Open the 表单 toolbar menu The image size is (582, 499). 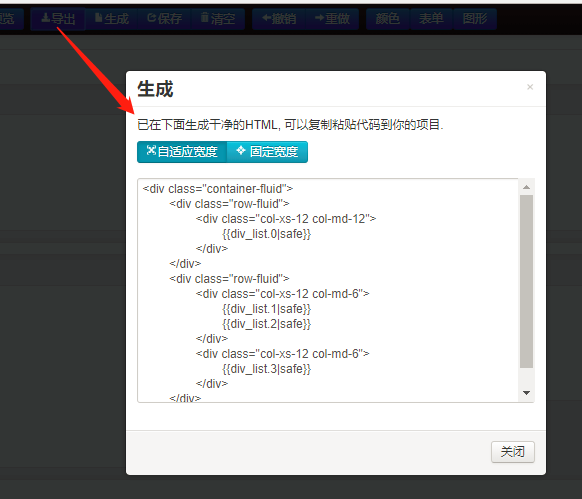click(431, 19)
